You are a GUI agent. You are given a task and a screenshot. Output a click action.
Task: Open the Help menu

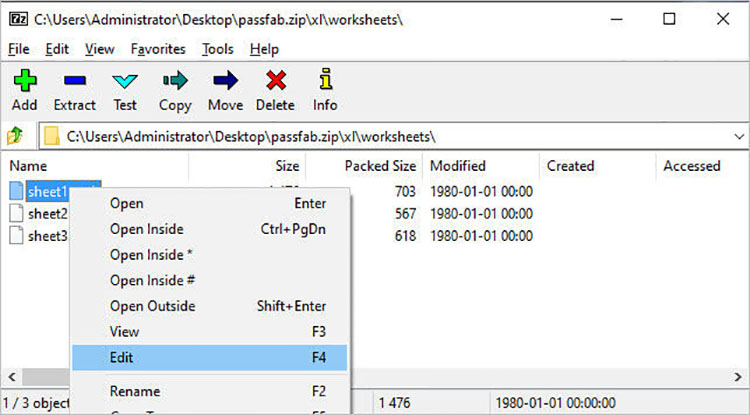pyautogui.click(x=264, y=49)
